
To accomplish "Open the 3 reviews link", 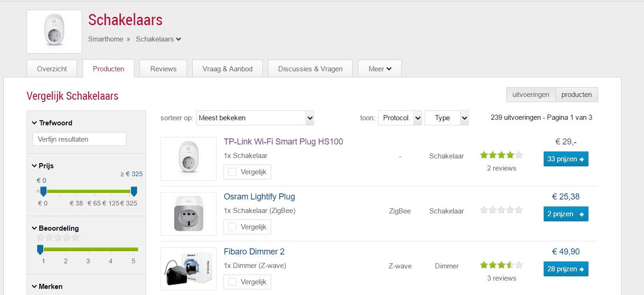I will 502,278.
